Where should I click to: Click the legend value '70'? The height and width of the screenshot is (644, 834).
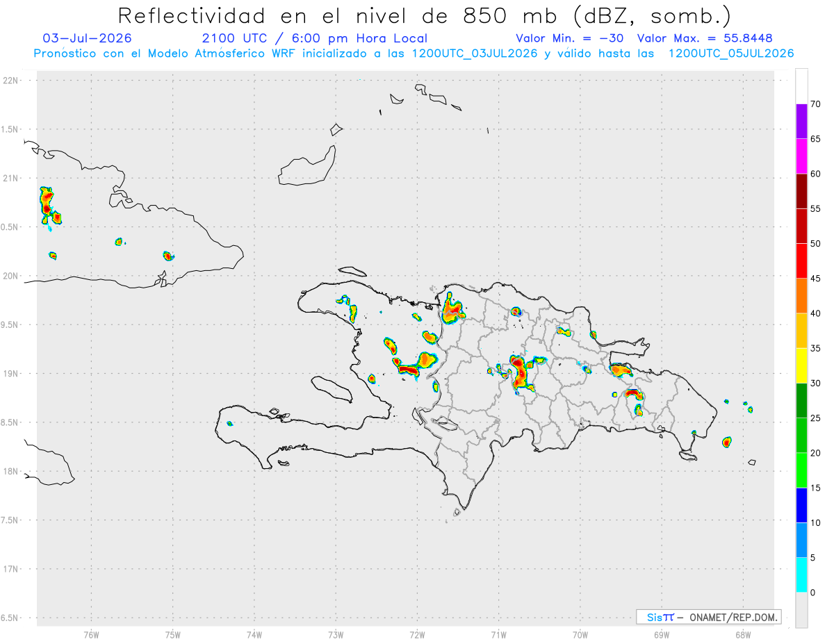pos(816,104)
